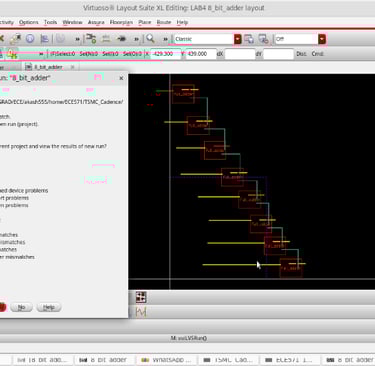
Task: Open the WhatsApp taskbar item
Action: tap(167, 360)
